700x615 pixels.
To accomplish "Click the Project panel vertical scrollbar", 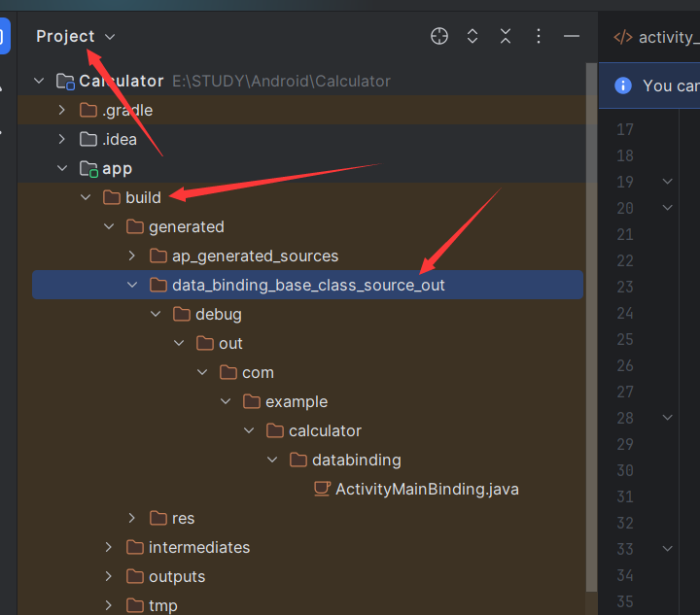I will click(x=591, y=327).
